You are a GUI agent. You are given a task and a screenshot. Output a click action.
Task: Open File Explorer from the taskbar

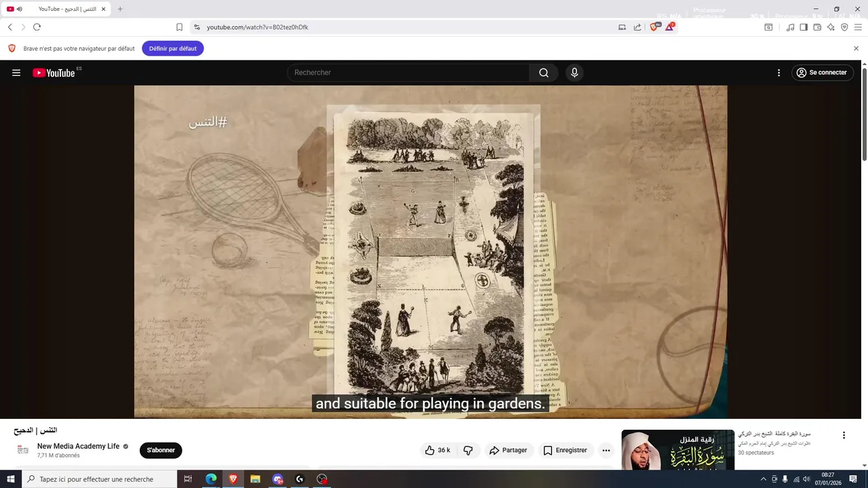tap(255, 479)
